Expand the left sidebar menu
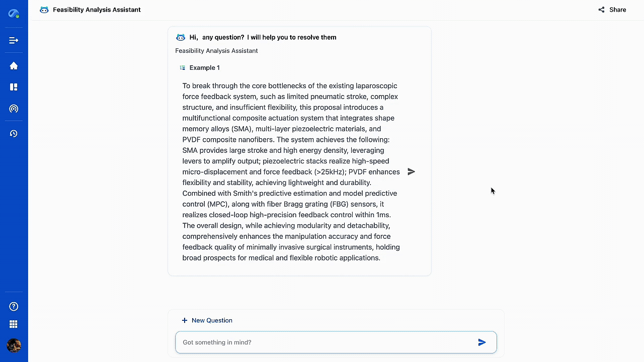Image resolution: width=644 pixels, height=362 pixels. coord(14,41)
